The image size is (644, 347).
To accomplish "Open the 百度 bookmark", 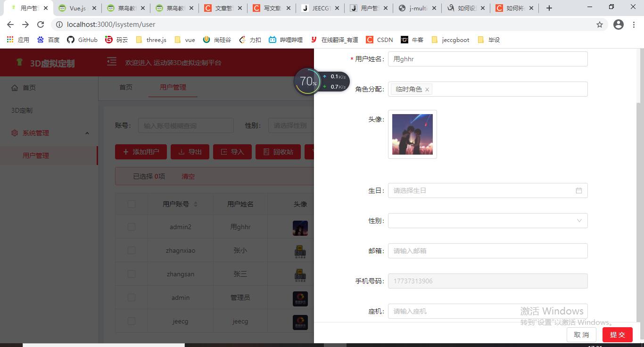I will pyautogui.click(x=49, y=40).
